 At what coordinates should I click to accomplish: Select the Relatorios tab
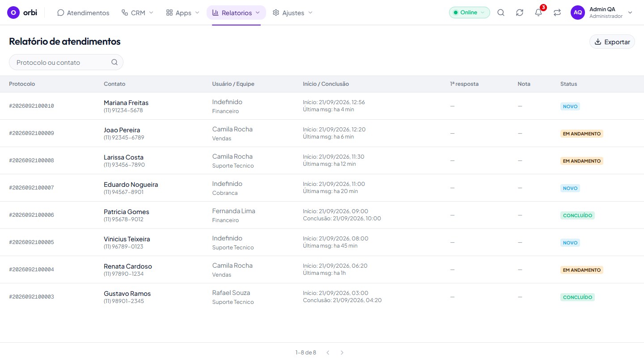[x=236, y=13]
